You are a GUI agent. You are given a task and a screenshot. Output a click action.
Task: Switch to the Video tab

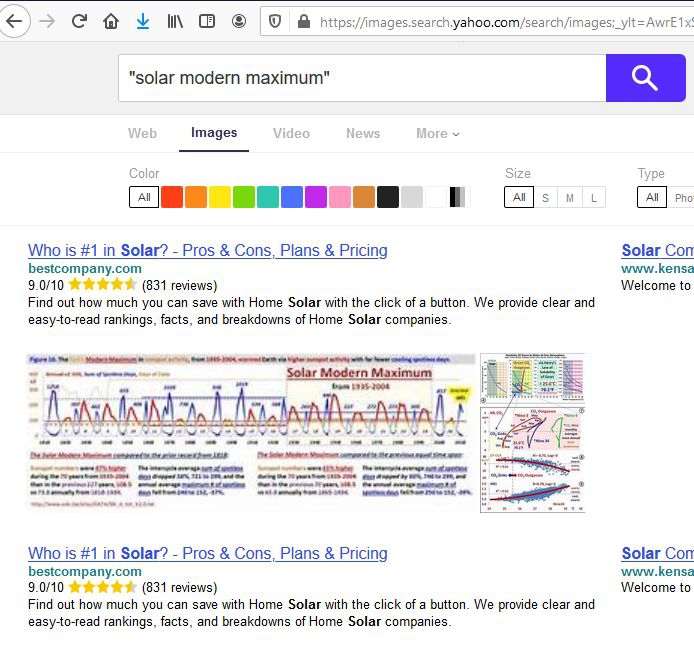[x=291, y=133]
